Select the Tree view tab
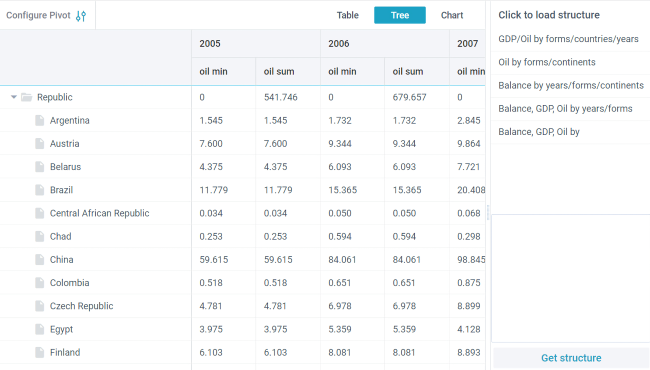Screen dimensions: 650x370 click(400, 15)
